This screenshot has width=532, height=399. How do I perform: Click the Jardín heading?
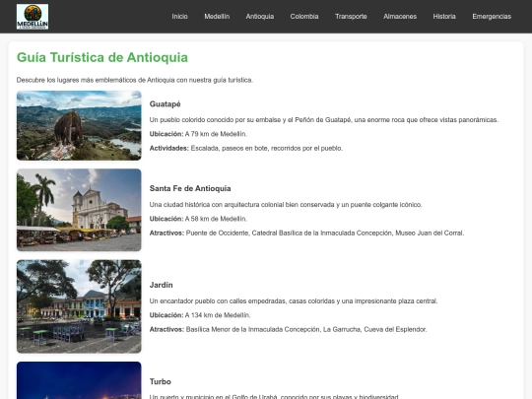[x=161, y=285]
